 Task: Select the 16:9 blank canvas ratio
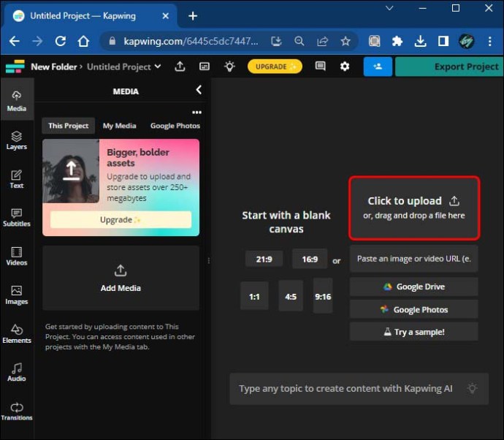(310, 259)
